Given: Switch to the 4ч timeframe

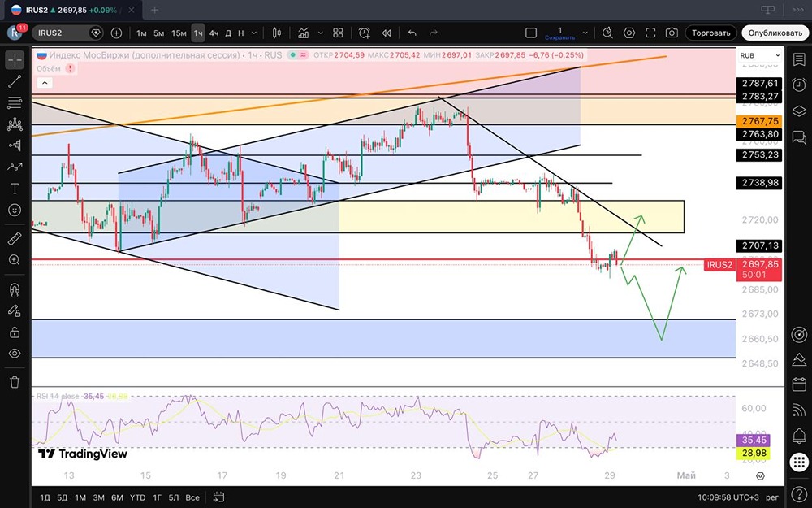Looking at the screenshot, I should point(214,33).
